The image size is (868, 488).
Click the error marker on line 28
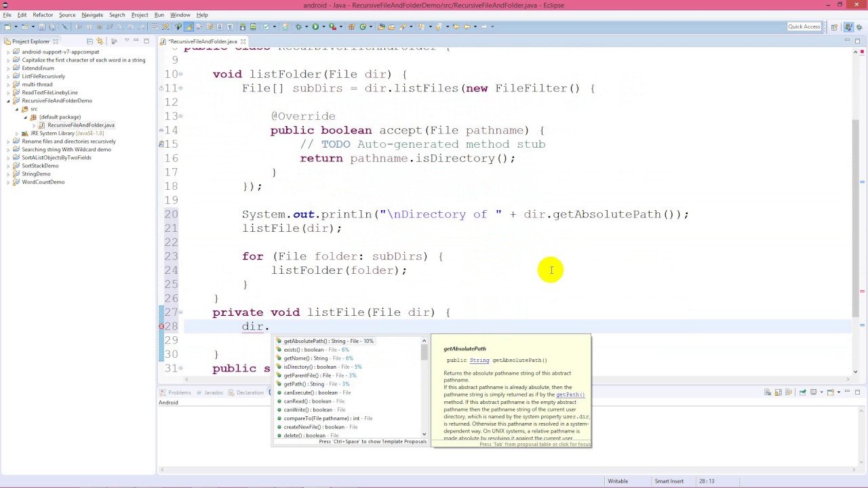[x=161, y=326]
